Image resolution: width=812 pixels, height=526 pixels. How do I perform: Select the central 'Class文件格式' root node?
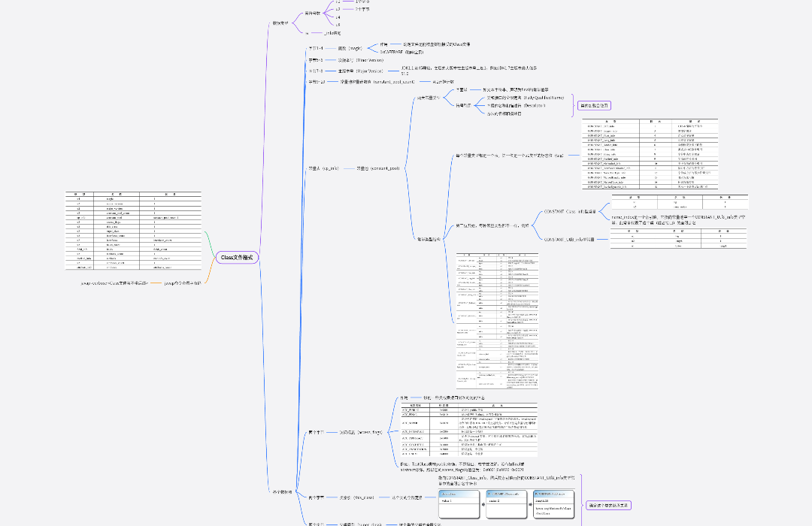coord(237,257)
